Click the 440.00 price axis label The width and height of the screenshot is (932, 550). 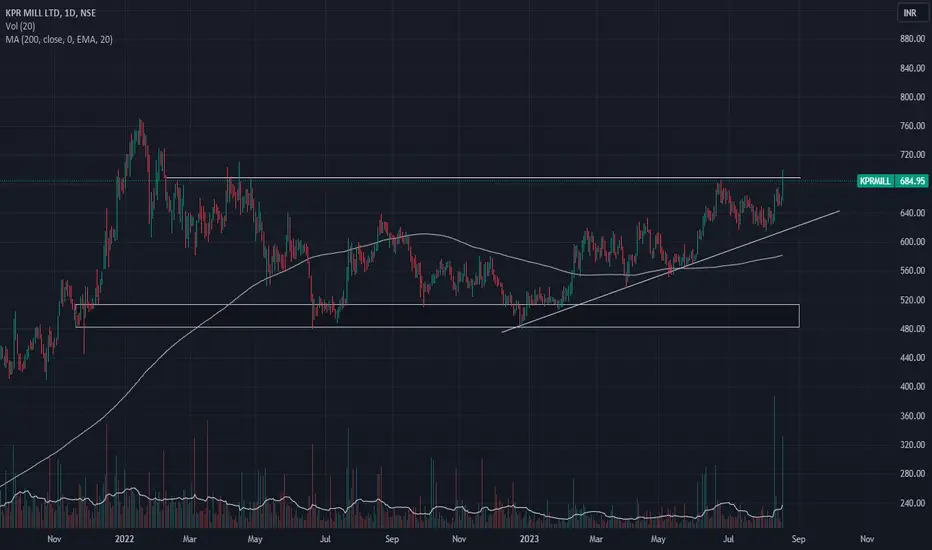pyautogui.click(x=912, y=358)
